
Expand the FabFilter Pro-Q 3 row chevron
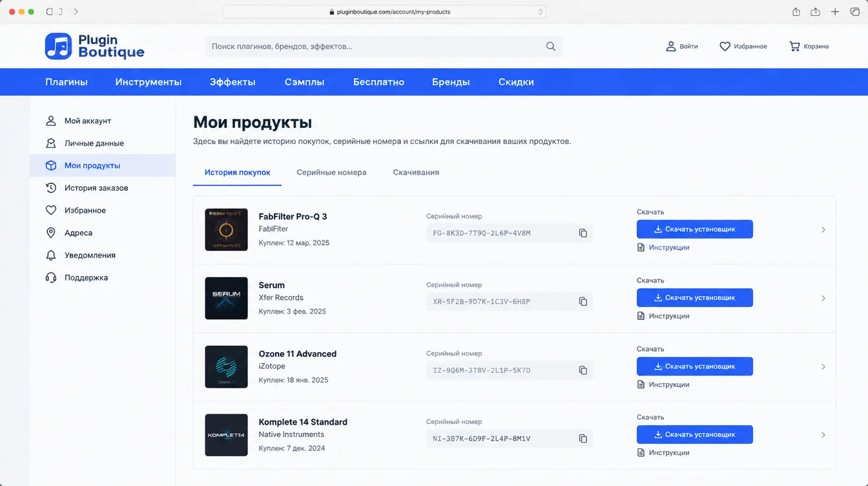pyautogui.click(x=823, y=229)
